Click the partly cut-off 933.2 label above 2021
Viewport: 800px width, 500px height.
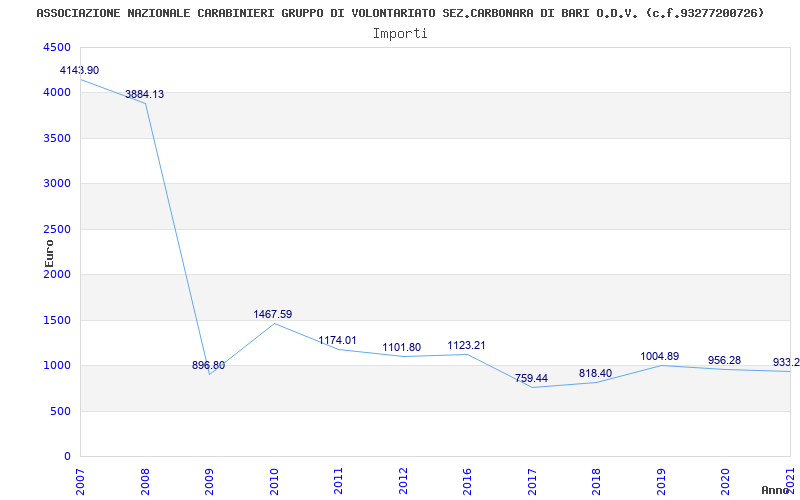[786, 362]
